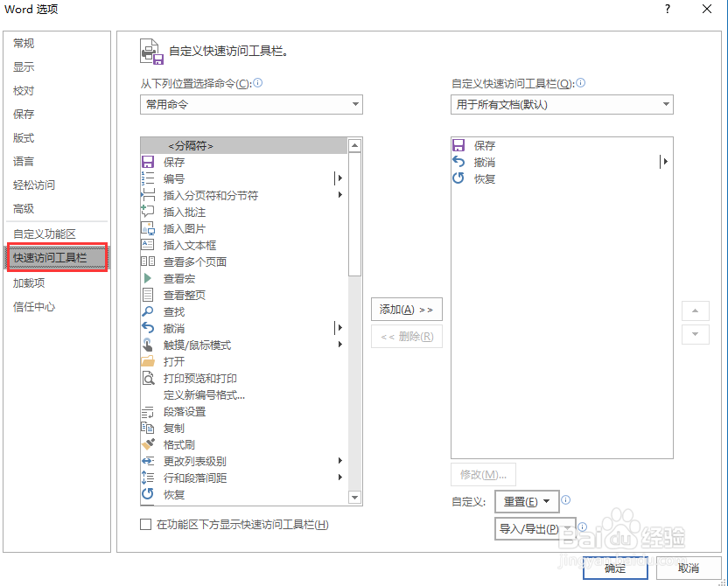728x586 pixels.
Task: Open the 常用命令 dropdown
Action: [x=251, y=104]
